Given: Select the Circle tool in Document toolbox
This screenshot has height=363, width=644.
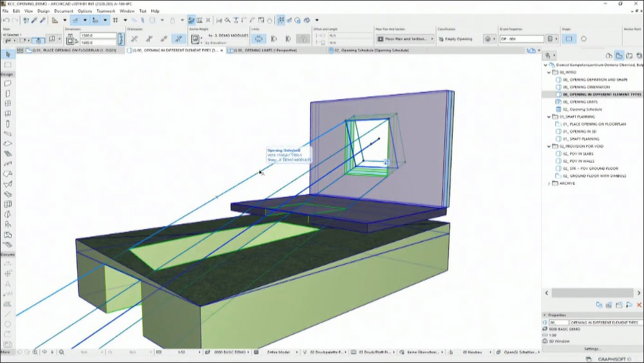Looking at the screenshot, I should pyautogui.click(x=8, y=324).
